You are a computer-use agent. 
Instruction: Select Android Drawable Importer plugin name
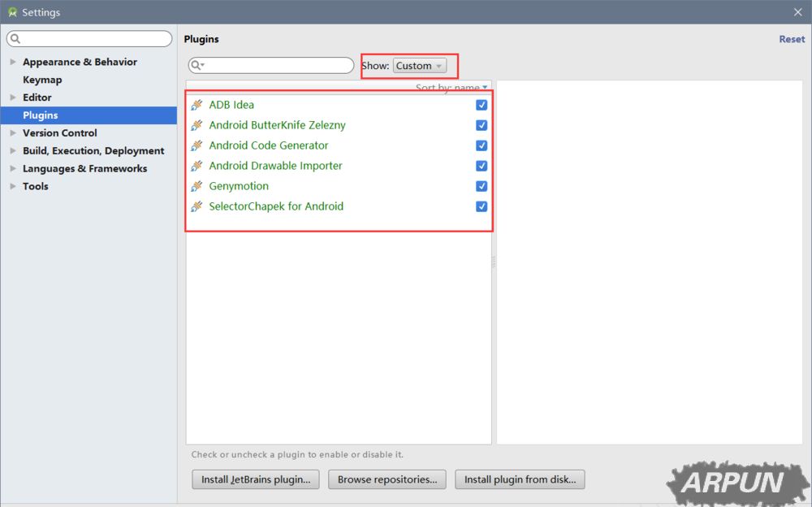(275, 166)
